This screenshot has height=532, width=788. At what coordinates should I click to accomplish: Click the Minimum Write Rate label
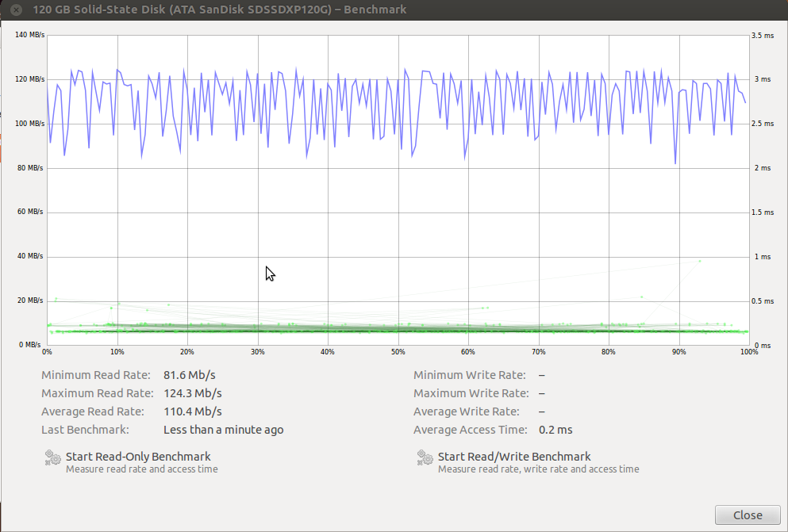coord(469,375)
